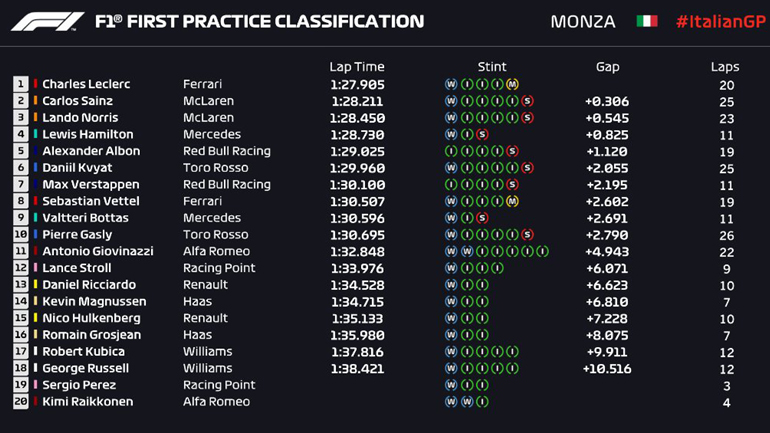The height and width of the screenshot is (433, 770).
Task: Click the Italian flag icon
Action: pyautogui.click(x=647, y=21)
